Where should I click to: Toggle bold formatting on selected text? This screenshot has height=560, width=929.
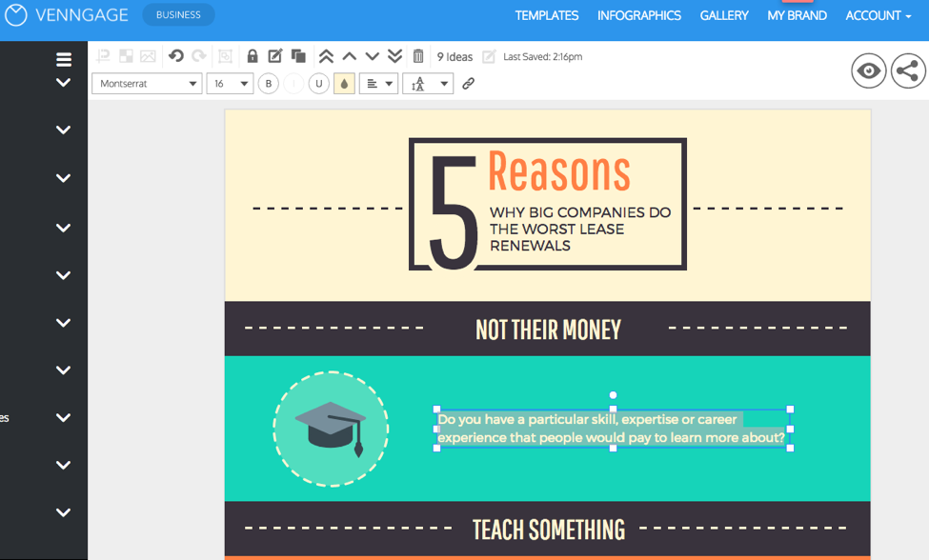point(268,84)
